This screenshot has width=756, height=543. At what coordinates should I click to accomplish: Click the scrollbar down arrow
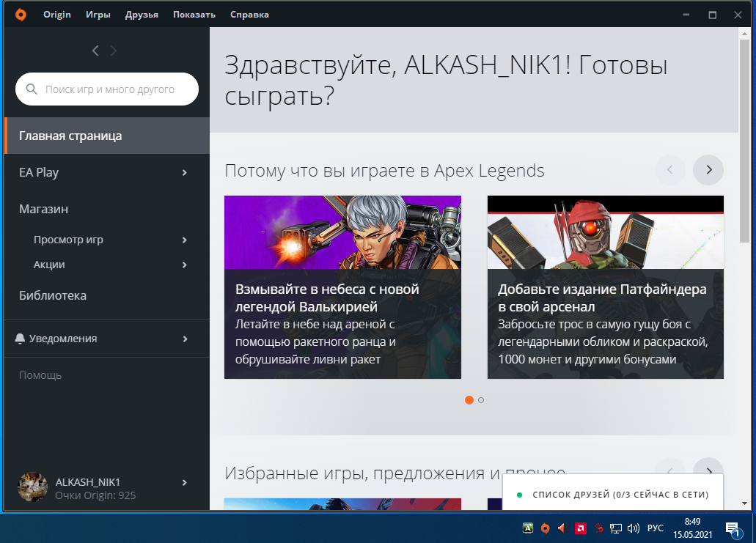(x=744, y=503)
